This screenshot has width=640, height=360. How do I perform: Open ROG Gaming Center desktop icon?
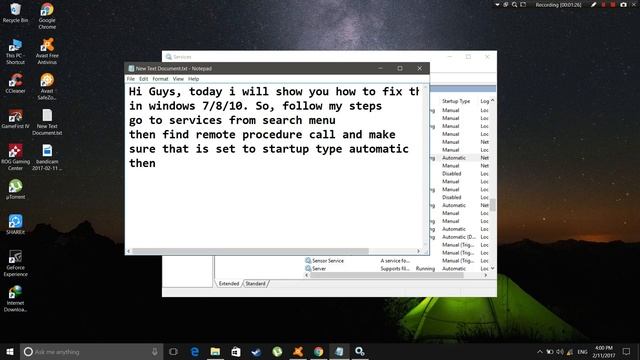15,158
